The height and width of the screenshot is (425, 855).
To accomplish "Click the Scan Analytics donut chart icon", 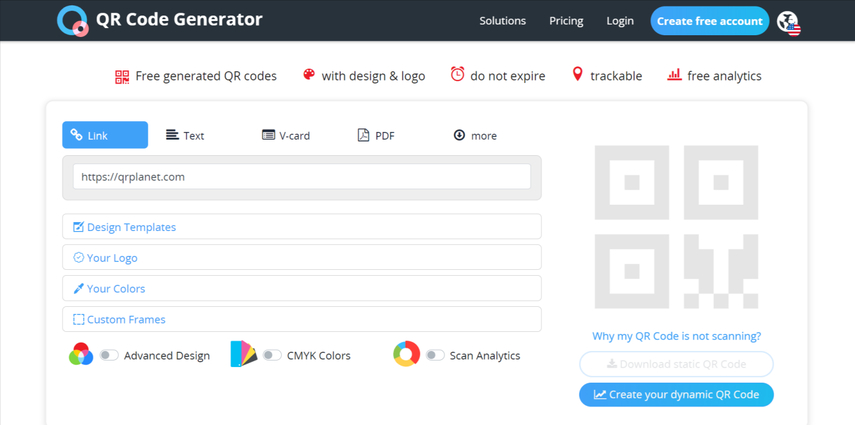I will click(x=406, y=354).
